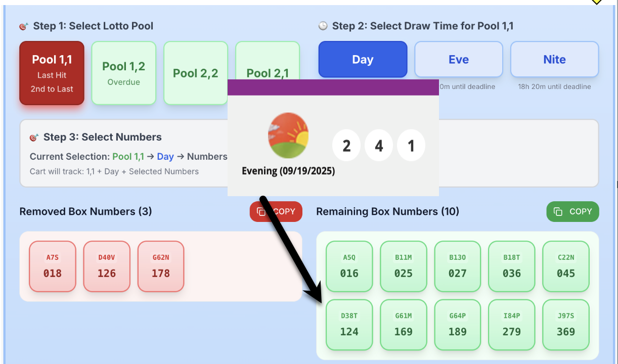Screen dimensions: 618x364
Task: Select the Day draw time
Action: (363, 60)
